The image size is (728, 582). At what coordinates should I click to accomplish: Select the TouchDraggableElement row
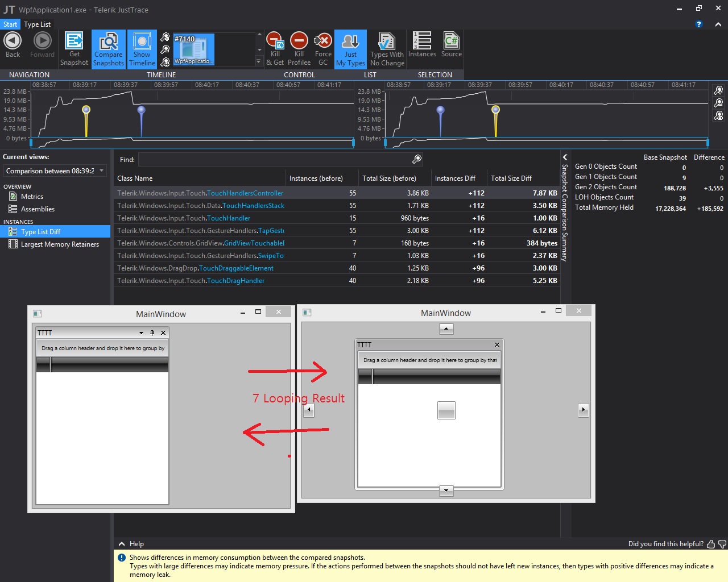pos(337,268)
